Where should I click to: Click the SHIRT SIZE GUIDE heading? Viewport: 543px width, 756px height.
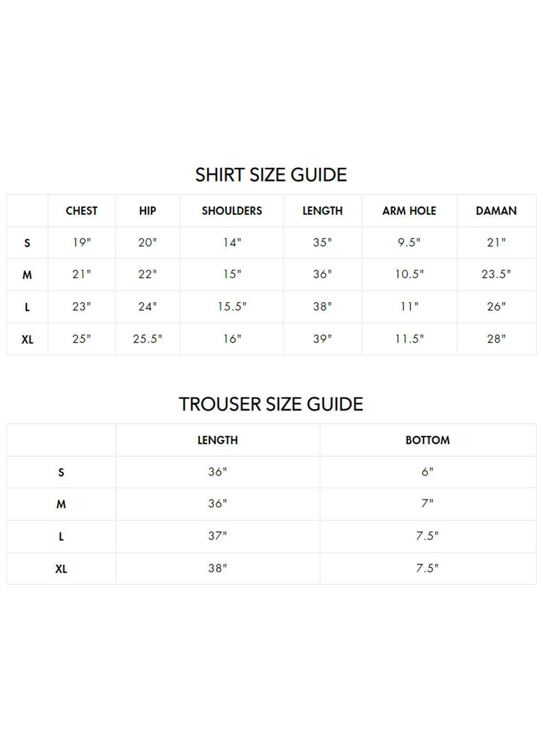(271, 175)
